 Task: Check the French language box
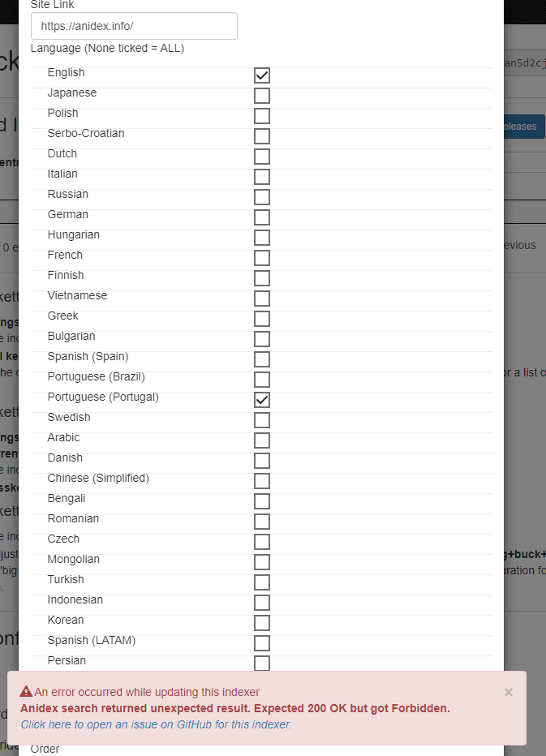(261, 257)
